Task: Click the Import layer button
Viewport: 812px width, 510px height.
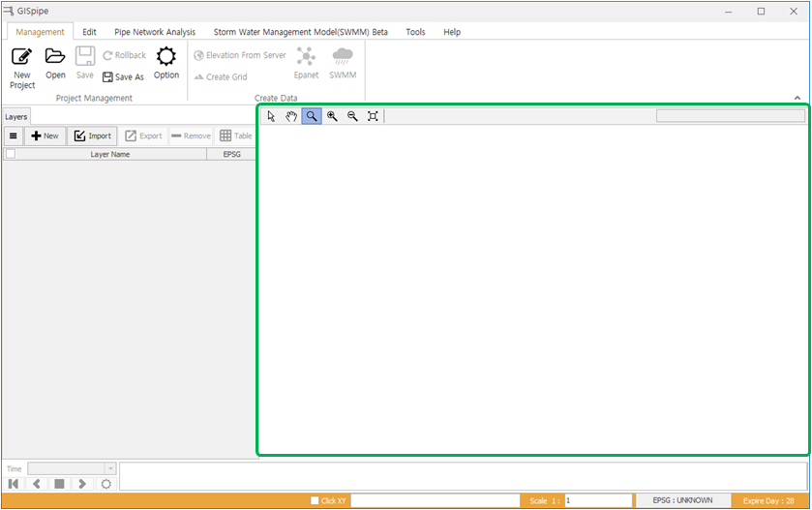Action: coord(92,135)
